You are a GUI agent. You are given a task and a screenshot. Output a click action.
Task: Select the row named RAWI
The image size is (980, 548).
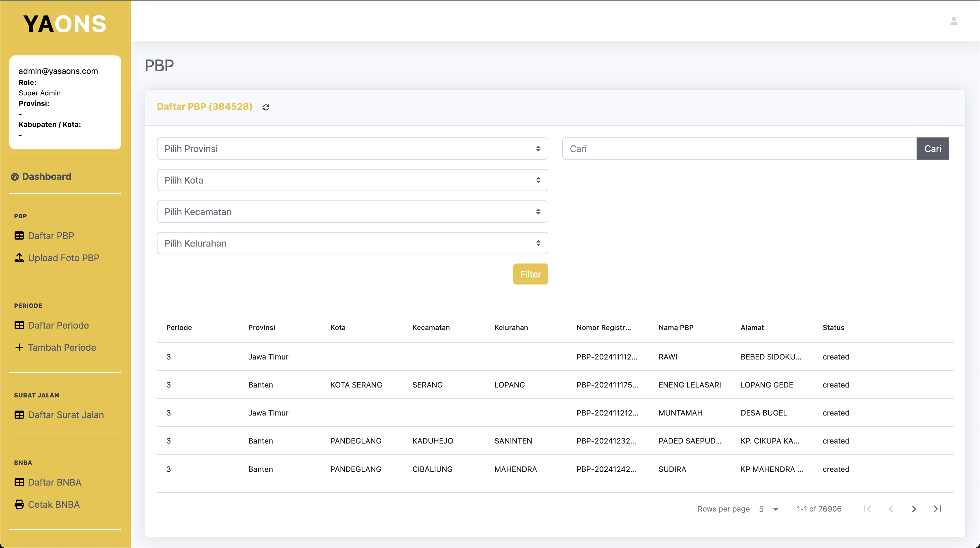pyautogui.click(x=555, y=357)
